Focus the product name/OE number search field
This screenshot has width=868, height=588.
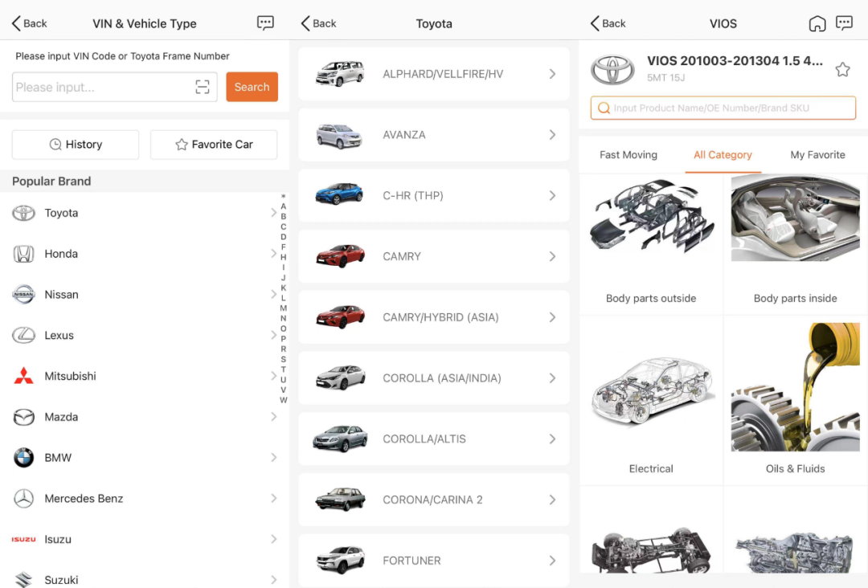(x=723, y=108)
